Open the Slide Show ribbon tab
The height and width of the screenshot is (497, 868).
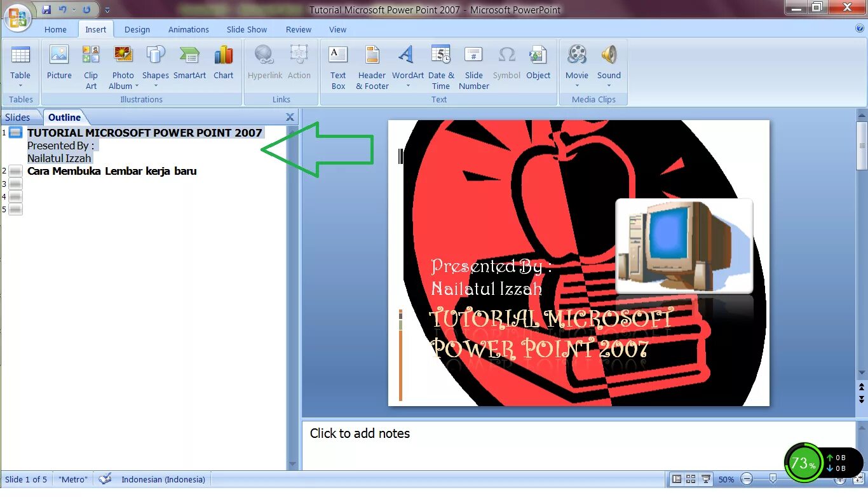coord(247,30)
